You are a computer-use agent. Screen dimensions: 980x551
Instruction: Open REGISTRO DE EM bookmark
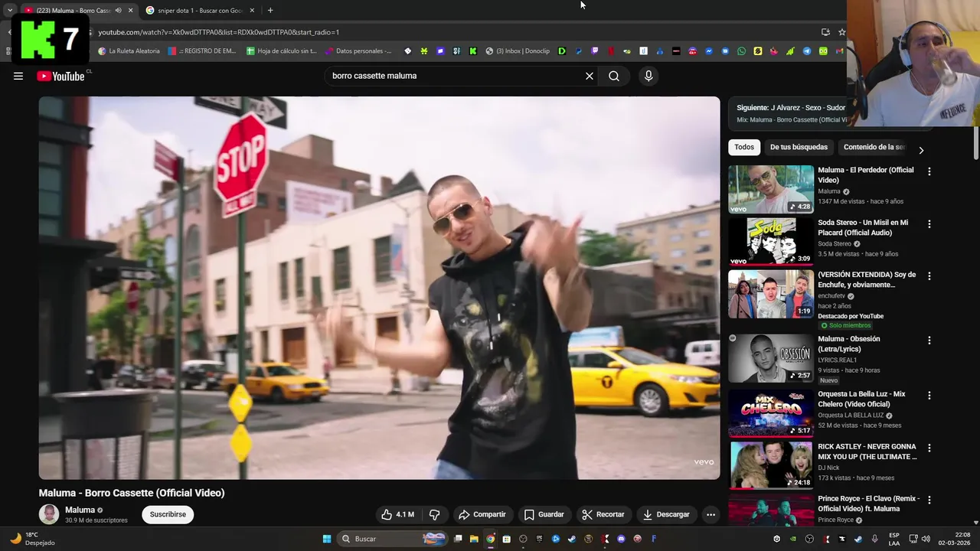(201, 51)
